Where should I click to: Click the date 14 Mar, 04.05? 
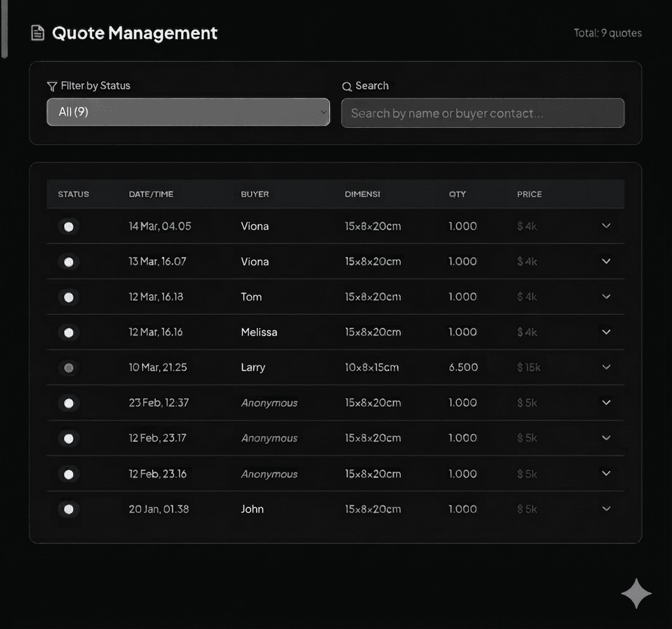pyautogui.click(x=160, y=226)
